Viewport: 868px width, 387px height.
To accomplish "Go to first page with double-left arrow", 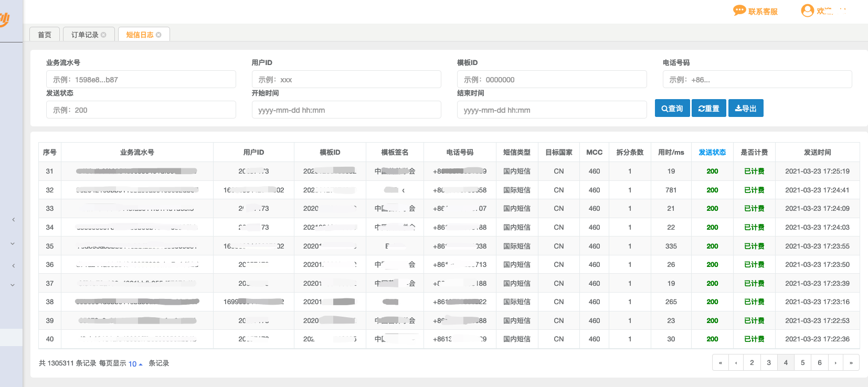I will [721, 362].
